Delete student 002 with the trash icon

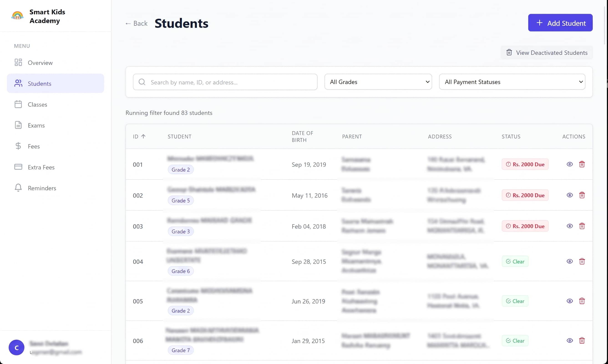(582, 195)
